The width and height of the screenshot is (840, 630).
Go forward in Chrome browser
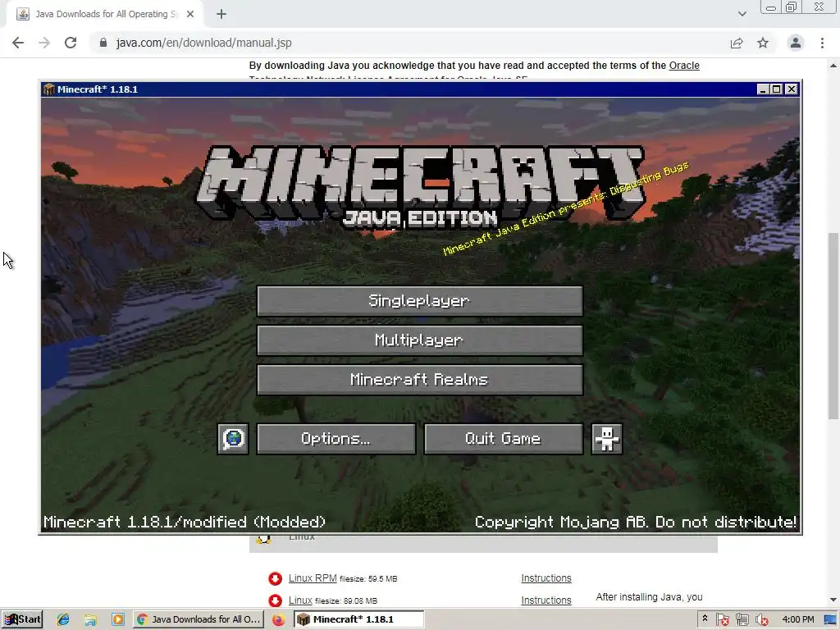click(44, 43)
